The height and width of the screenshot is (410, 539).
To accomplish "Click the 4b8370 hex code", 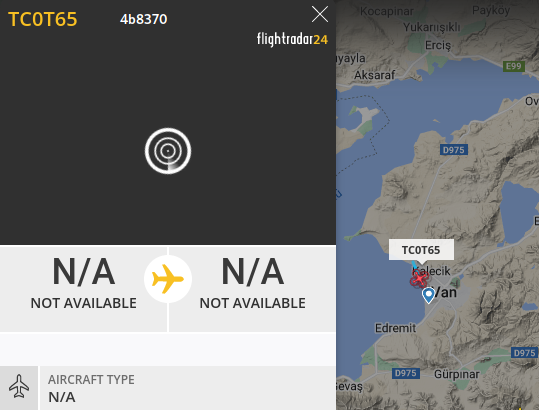I will (x=143, y=19).
